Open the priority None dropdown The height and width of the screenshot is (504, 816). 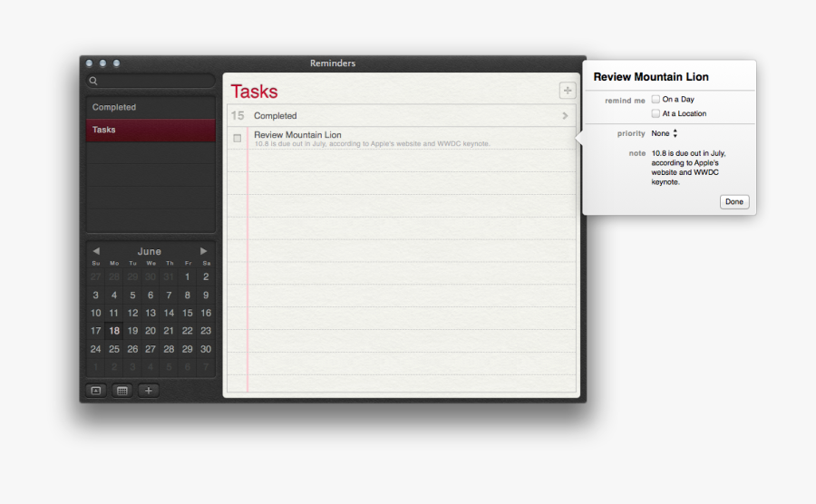point(665,133)
